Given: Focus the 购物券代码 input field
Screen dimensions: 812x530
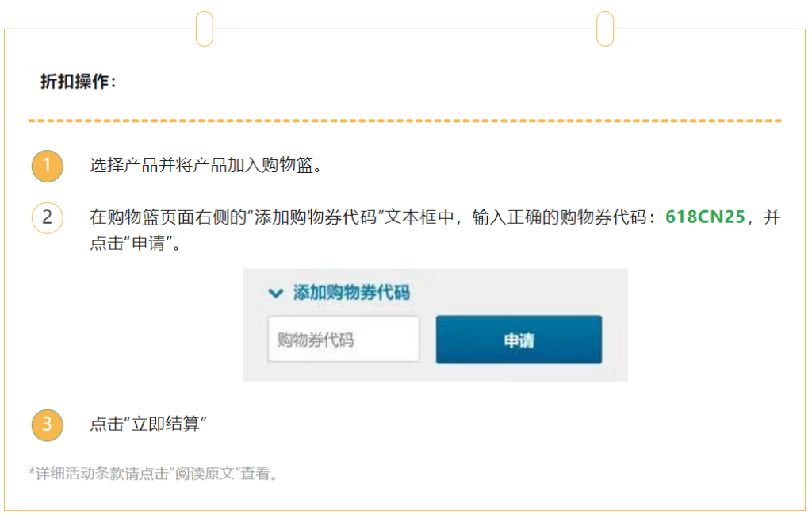Looking at the screenshot, I should pos(343,340).
